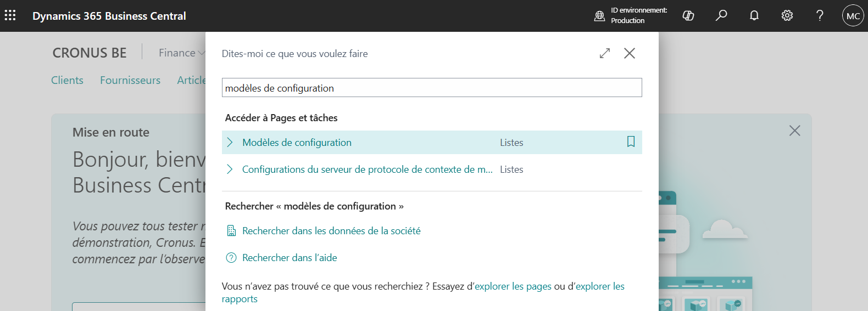
Task: Open the settings gear icon
Action: click(787, 15)
